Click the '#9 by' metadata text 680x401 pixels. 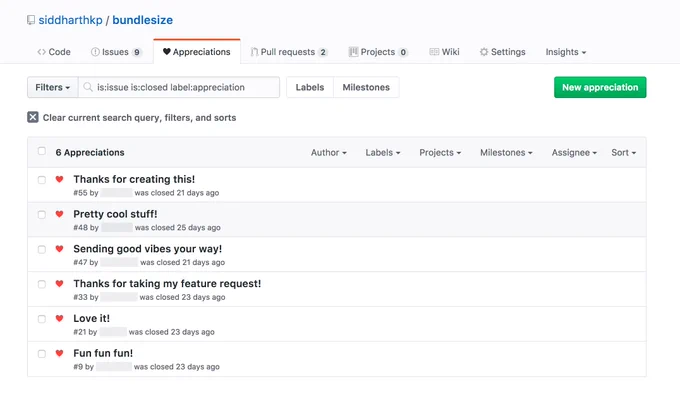[83, 367]
